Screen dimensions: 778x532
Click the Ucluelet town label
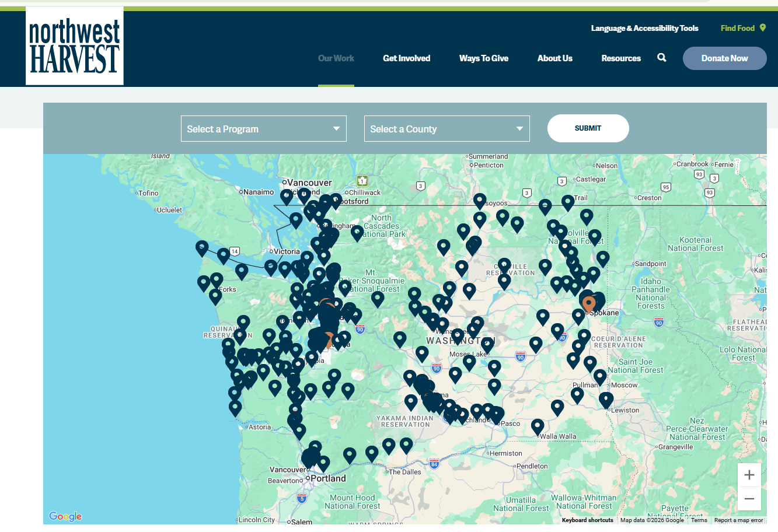169,210
